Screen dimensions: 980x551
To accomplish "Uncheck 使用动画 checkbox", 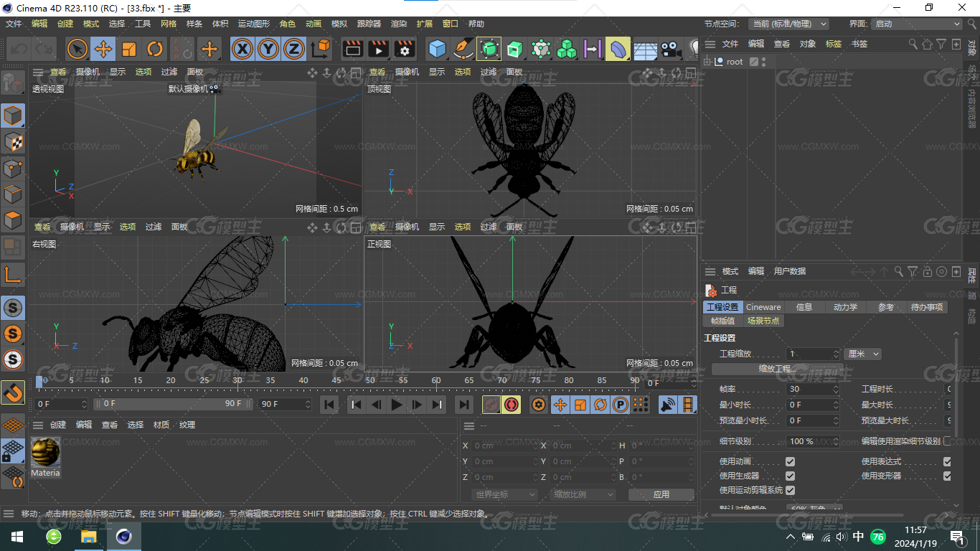I will (x=790, y=461).
